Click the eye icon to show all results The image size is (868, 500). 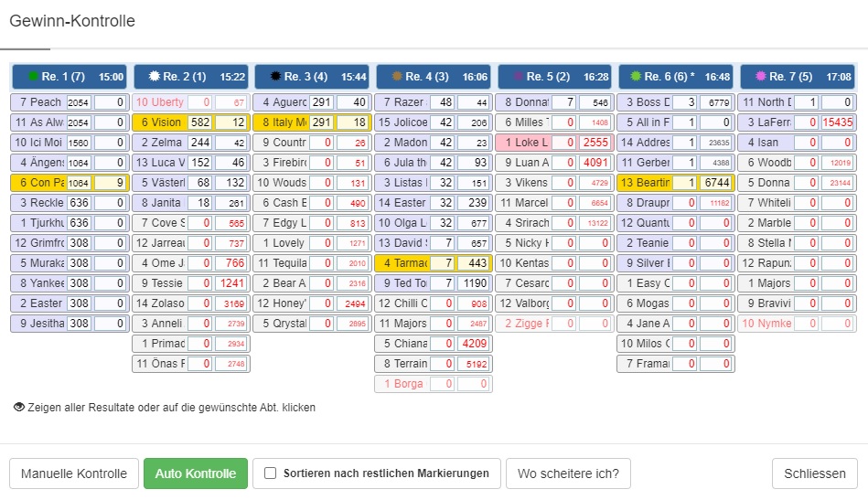point(19,407)
